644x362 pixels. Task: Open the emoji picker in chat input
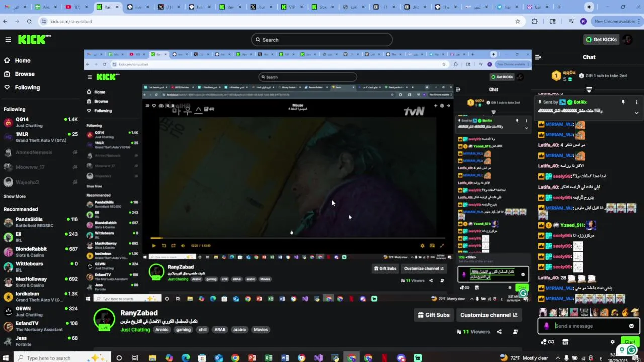pyautogui.click(x=631, y=326)
